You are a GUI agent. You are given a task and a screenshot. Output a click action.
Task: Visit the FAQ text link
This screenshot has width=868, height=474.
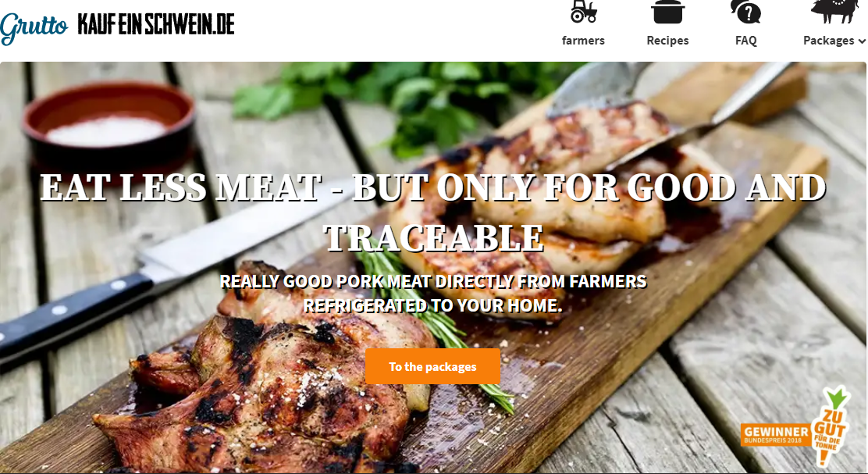(x=745, y=41)
